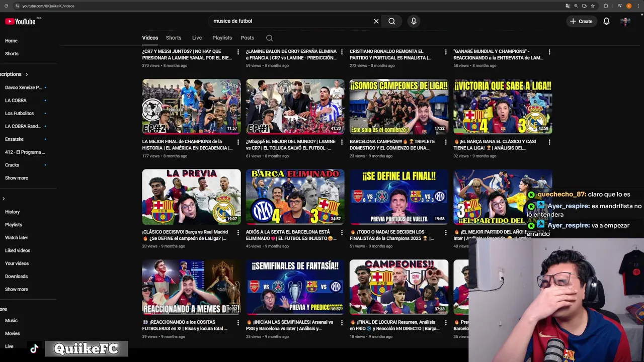Open the orange browser profile avatar
The height and width of the screenshot is (362, 644).
tap(629, 6)
